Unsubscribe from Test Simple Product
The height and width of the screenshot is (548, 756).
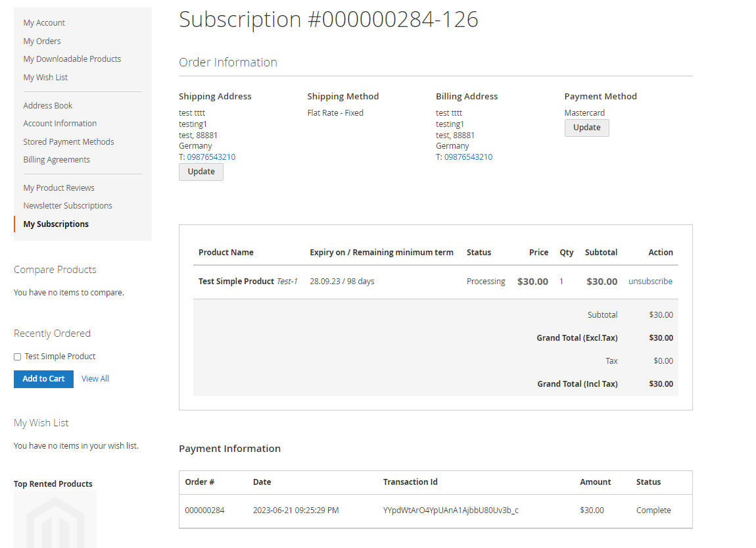[650, 281]
